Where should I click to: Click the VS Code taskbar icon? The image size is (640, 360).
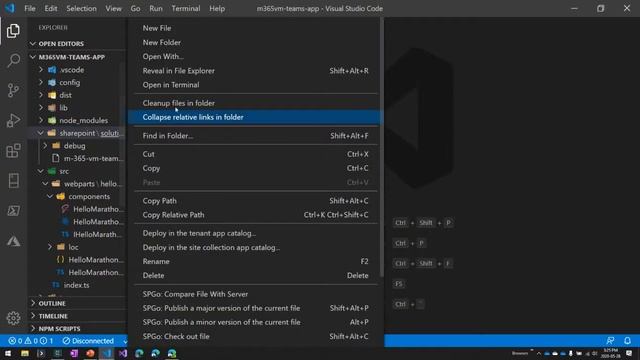107,353
